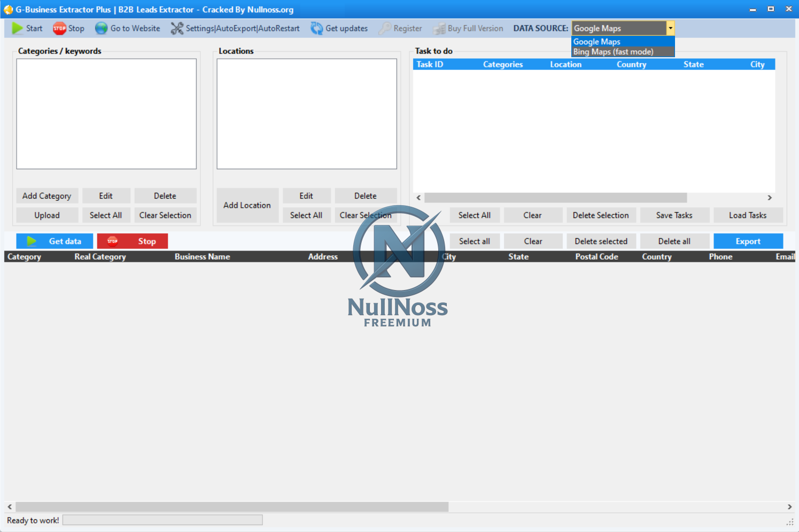This screenshot has width=799, height=532.
Task: Open Settings|AutoExport|AutoRestart from the toolbar
Action: (239, 28)
